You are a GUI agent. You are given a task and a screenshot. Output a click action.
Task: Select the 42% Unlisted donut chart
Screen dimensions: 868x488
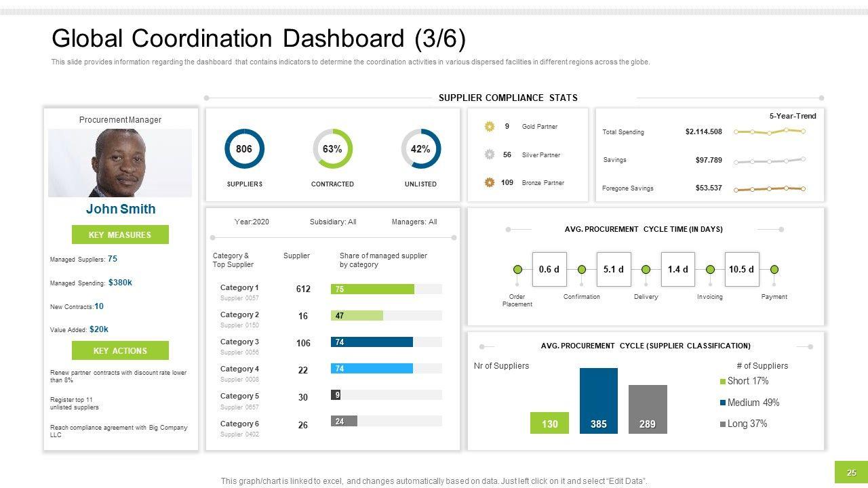pyautogui.click(x=420, y=148)
